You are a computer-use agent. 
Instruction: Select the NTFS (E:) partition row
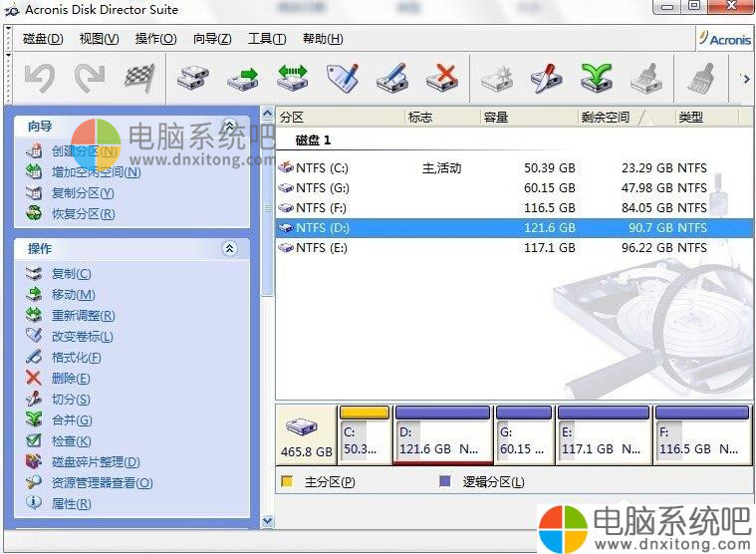(x=514, y=248)
